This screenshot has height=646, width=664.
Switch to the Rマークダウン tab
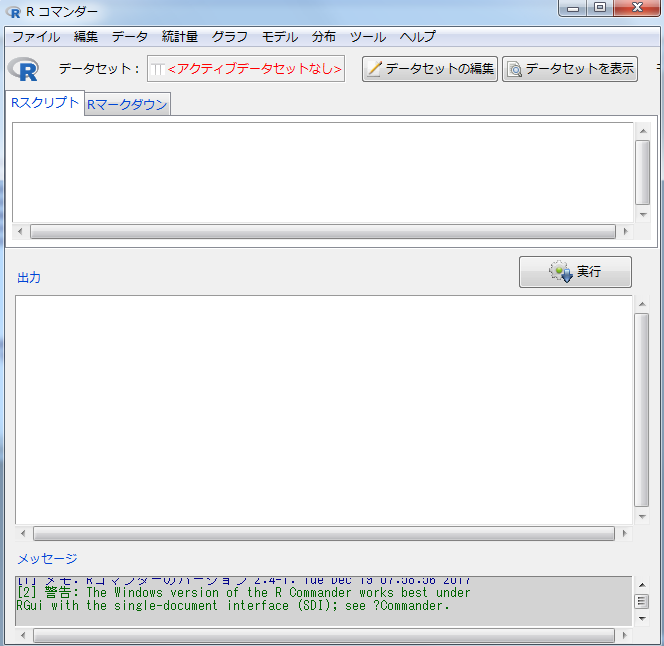[x=127, y=104]
